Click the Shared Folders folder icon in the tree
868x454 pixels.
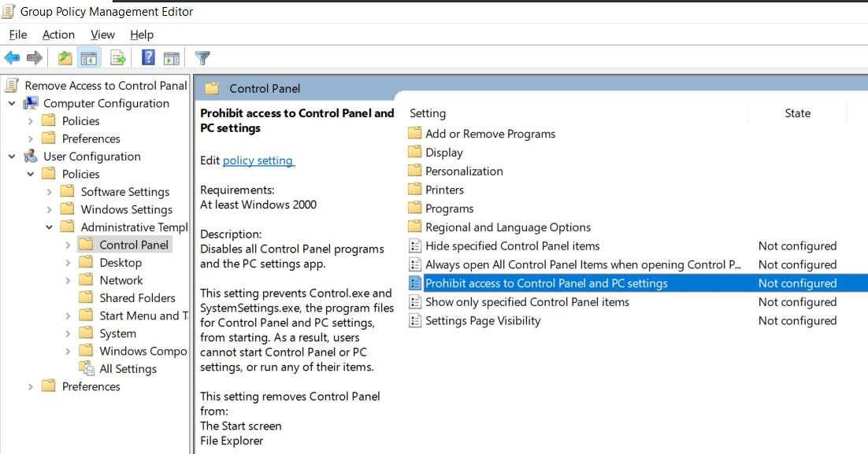click(86, 297)
